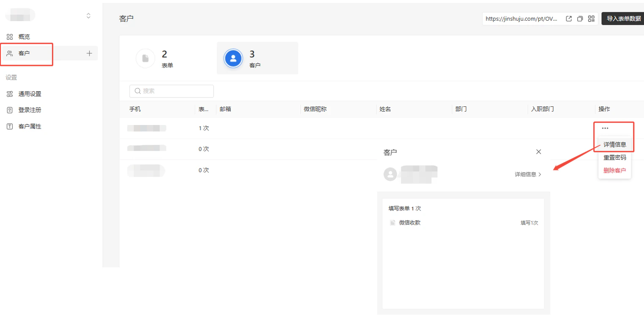Click the 微信收款 form document icon
The height and width of the screenshot is (318, 644).
tap(392, 223)
